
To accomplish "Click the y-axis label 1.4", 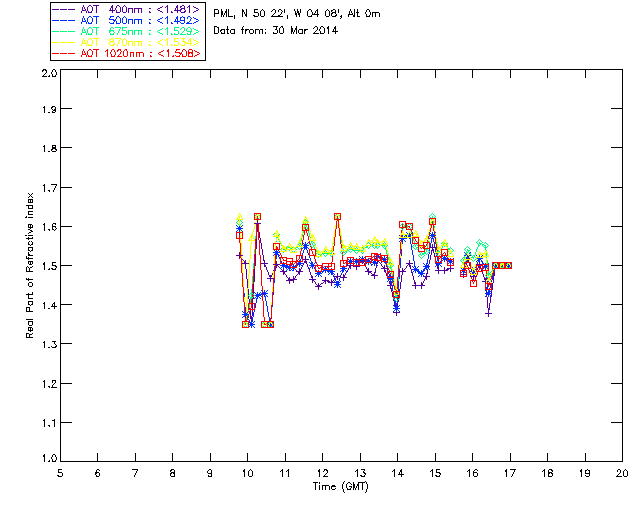I will [49, 305].
